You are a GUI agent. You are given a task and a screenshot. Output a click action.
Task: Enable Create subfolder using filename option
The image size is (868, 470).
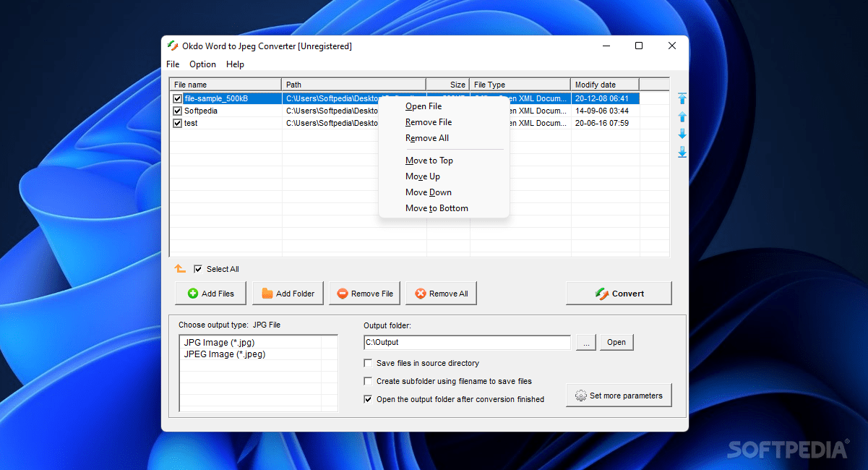pos(368,381)
